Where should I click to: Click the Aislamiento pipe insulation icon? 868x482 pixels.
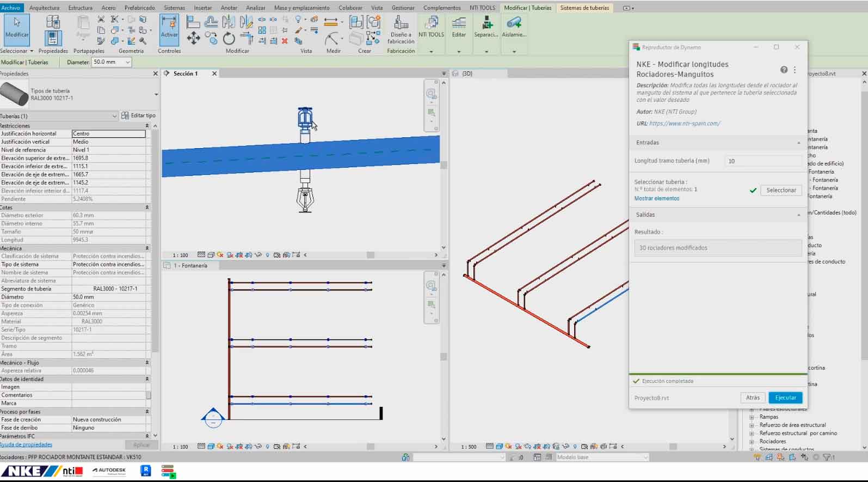[x=514, y=26]
